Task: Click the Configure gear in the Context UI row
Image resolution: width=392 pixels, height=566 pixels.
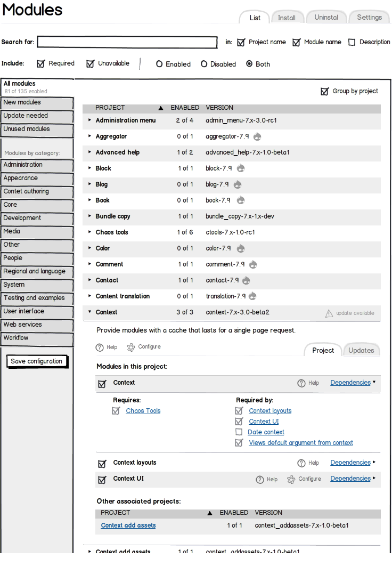Action: (x=291, y=479)
